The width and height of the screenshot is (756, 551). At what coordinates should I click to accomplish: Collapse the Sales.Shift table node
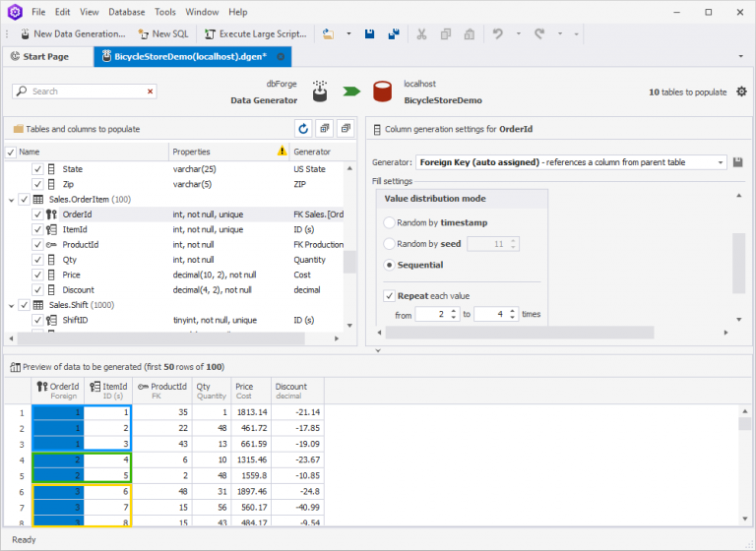click(x=12, y=305)
